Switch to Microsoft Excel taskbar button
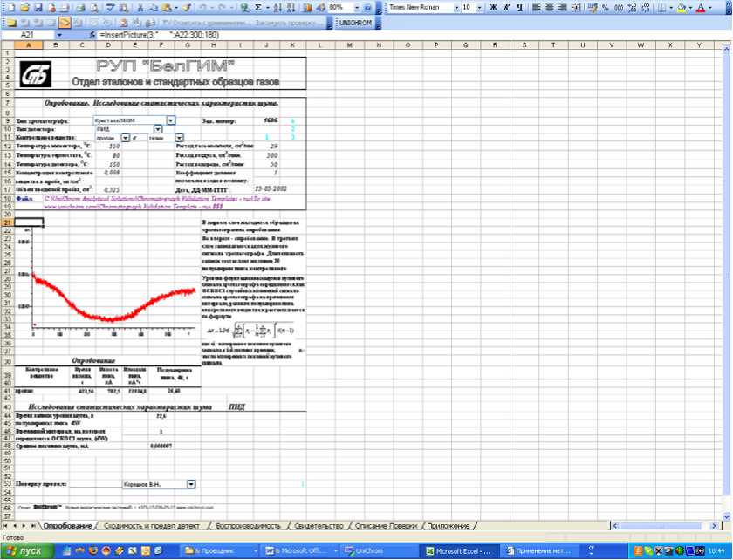This screenshot has height=560, width=733. (x=459, y=551)
